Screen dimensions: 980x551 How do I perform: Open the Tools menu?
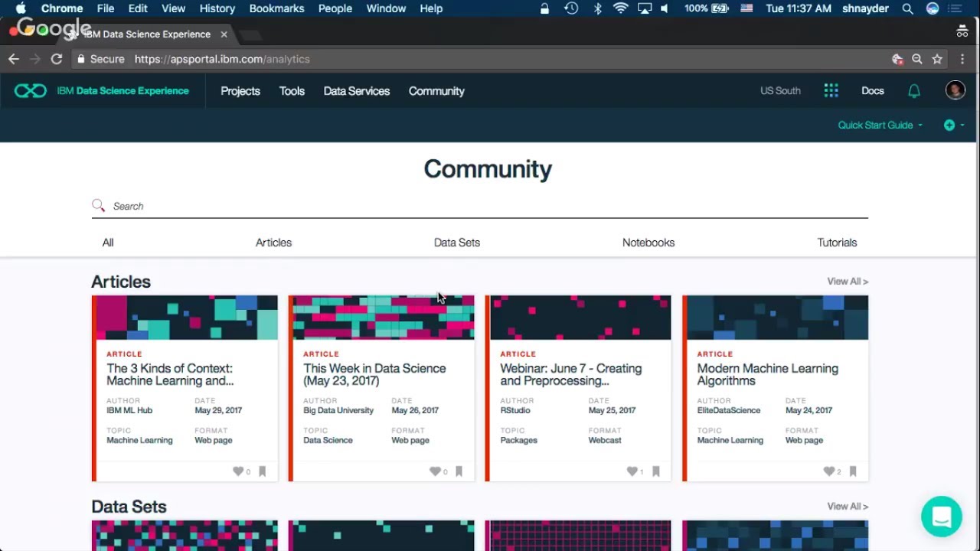(x=292, y=91)
